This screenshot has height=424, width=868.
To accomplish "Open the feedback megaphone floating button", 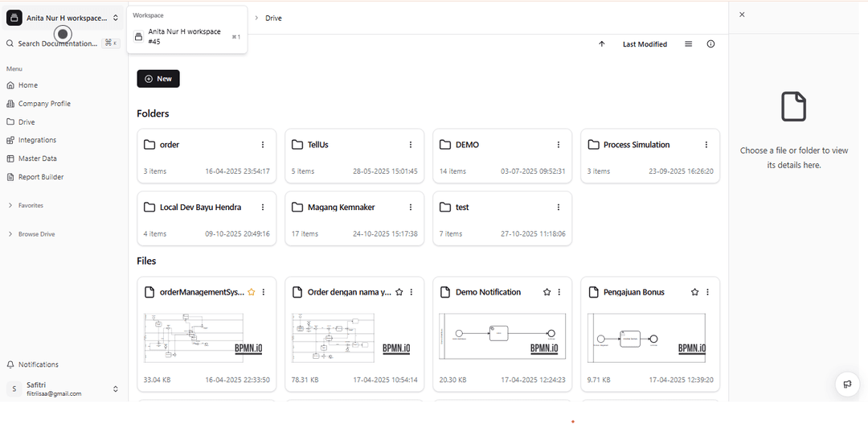I will pos(847,384).
